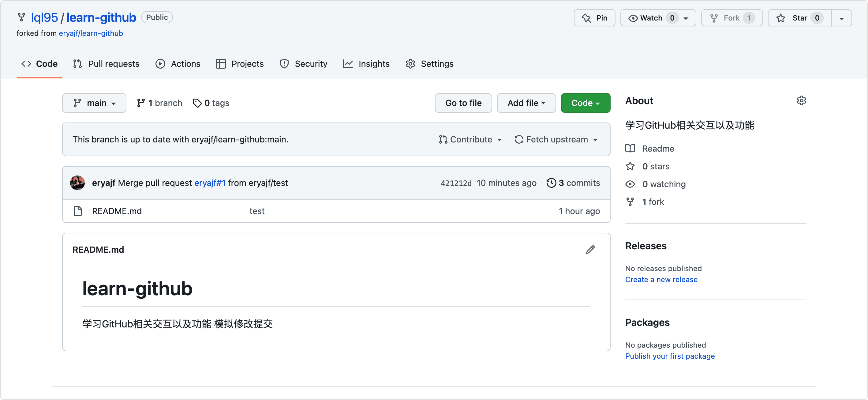
Task: View the 3 commits history
Action: click(x=573, y=183)
